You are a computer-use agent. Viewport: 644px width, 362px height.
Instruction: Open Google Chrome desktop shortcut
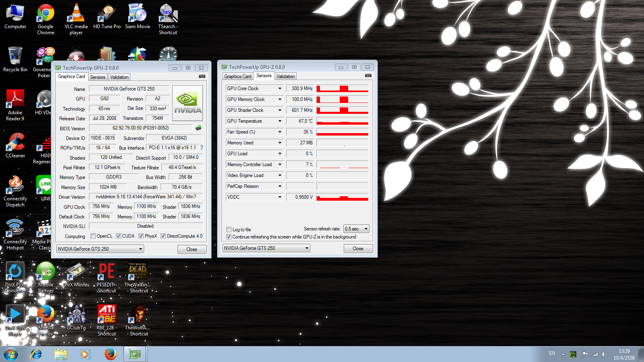(x=45, y=19)
